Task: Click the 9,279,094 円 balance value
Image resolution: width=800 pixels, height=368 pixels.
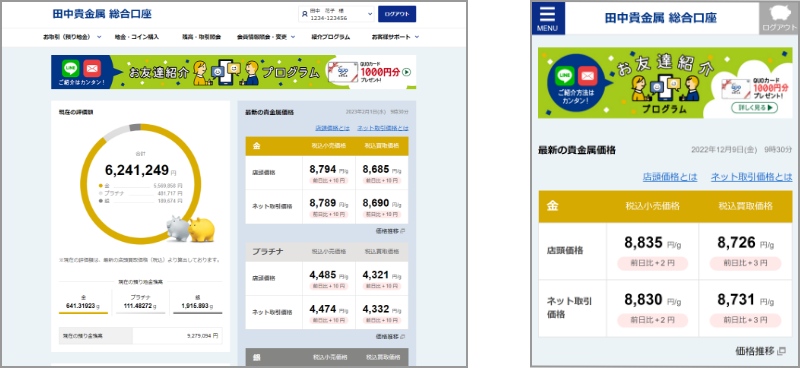Action: (203, 336)
